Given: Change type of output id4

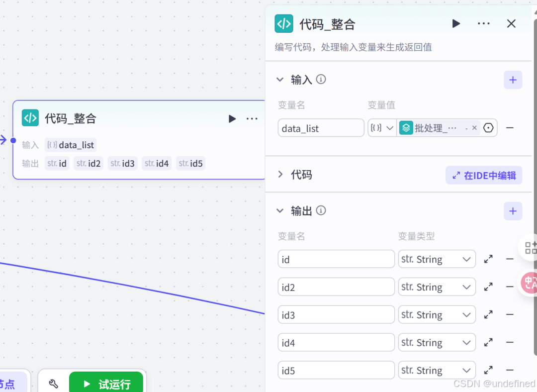Looking at the screenshot, I should point(437,342).
